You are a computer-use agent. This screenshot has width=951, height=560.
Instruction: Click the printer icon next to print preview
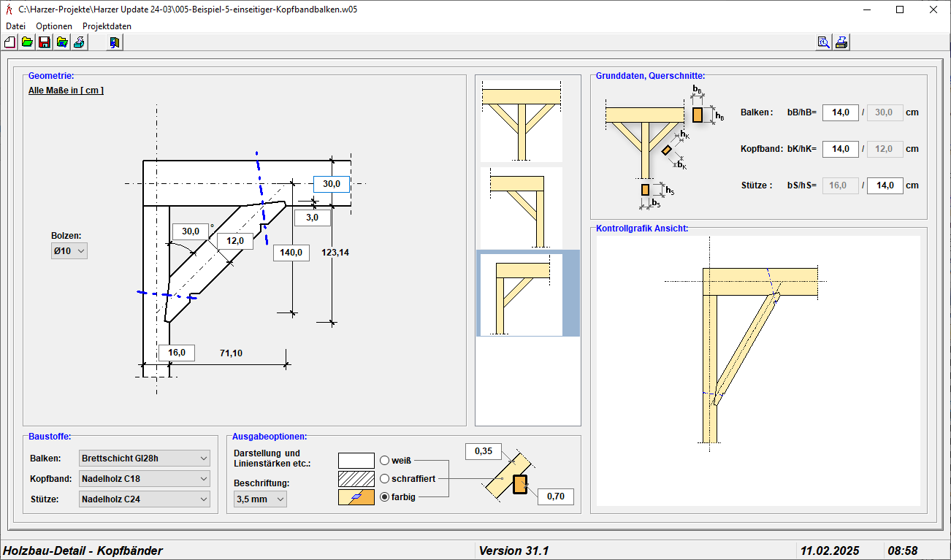pos(841,42)
